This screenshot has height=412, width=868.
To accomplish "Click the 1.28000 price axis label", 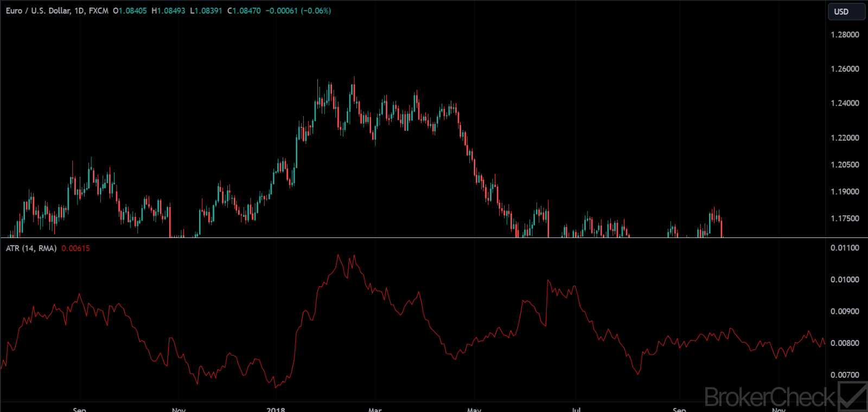I will 845,35.
